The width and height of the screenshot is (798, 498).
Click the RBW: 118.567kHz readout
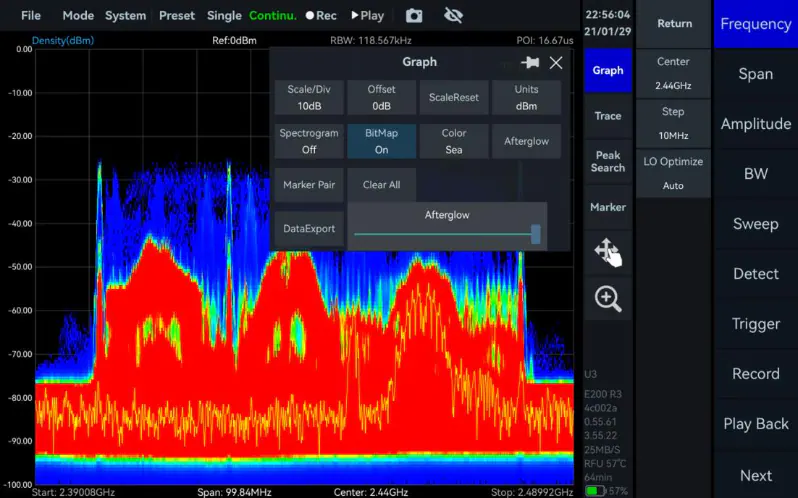pos(370,41)
